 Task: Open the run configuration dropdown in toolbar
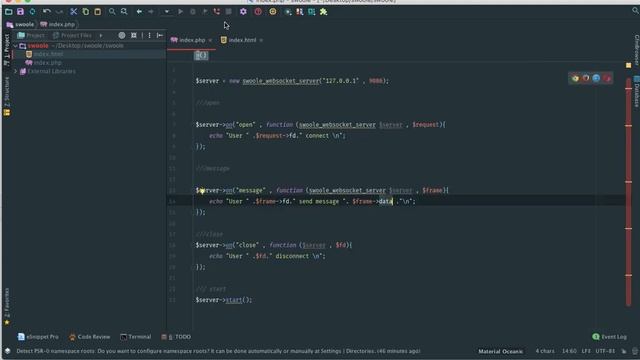tap(167, 12)
